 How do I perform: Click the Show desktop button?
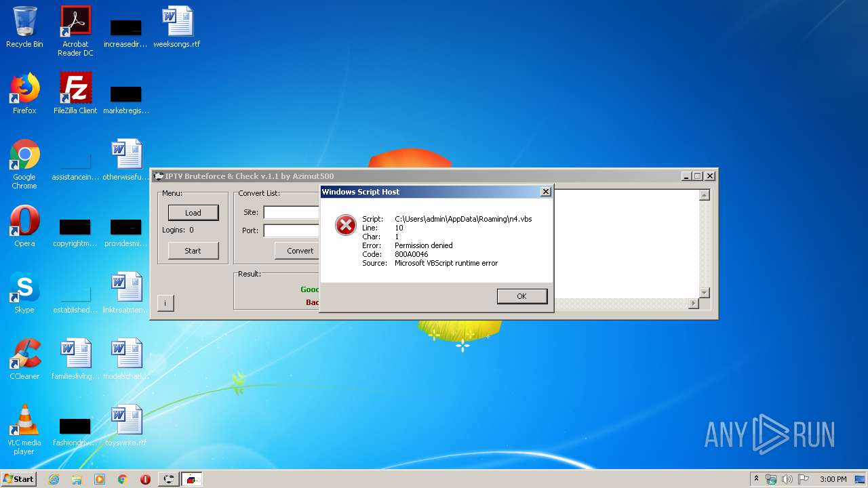(x=861, y=479)
